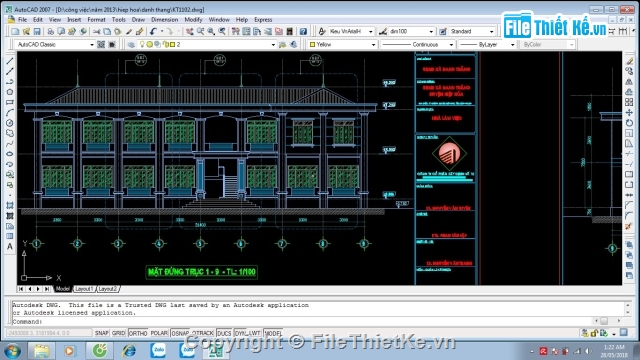Toggle OSNAP in status bar
640x360 pixels.
coord(180,333)
